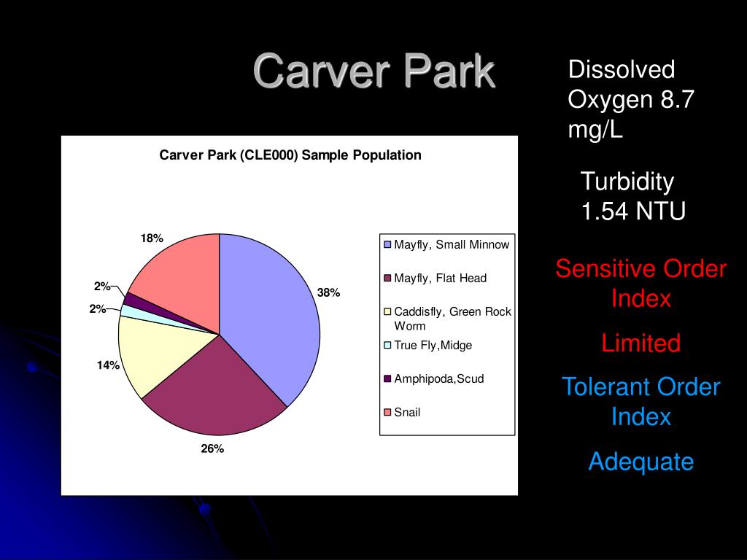The width and height of the screenshot is (747, 560).
Task: Select the chart title Carver Park (CLE000) Sample Population
Action: [x=290, y=155]
